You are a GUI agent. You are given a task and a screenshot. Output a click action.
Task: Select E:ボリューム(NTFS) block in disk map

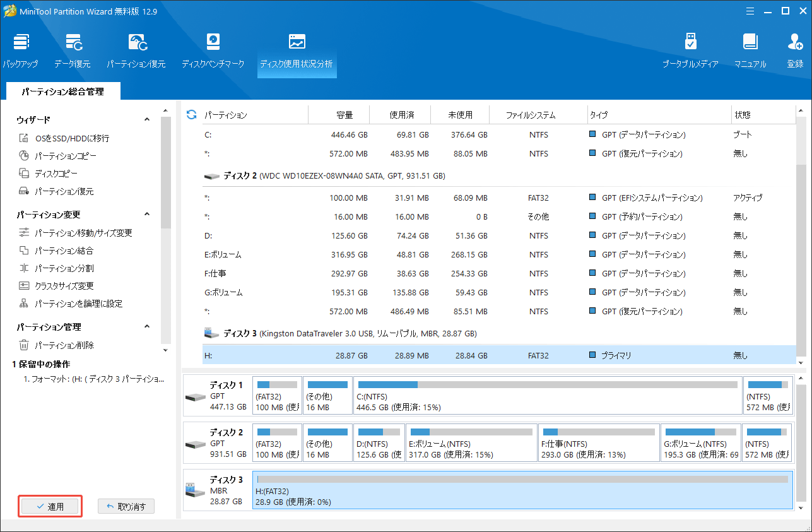tap(472, 442)
